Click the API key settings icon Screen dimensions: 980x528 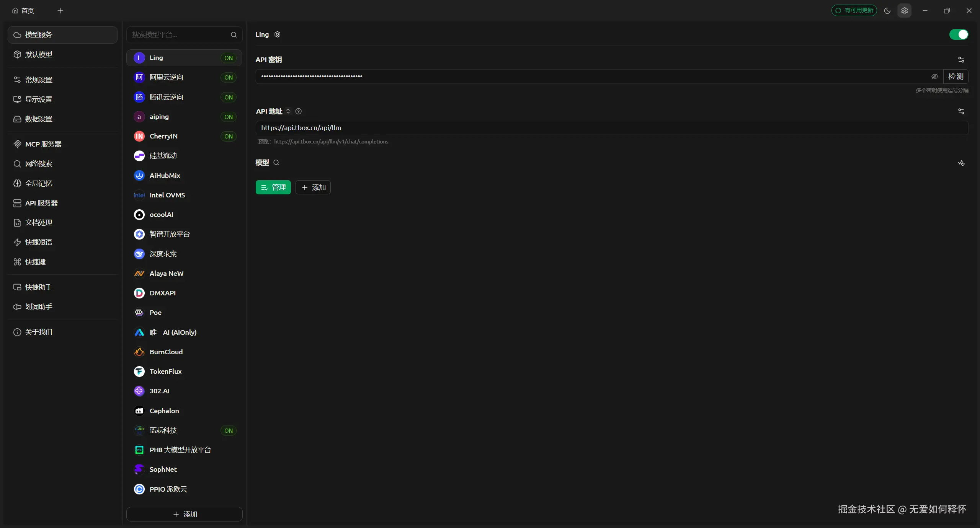tap(961, 60)
